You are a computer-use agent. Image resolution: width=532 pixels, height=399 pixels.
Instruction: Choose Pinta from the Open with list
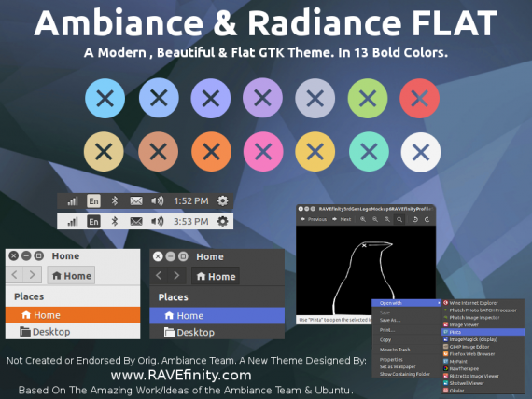[483, 332]
